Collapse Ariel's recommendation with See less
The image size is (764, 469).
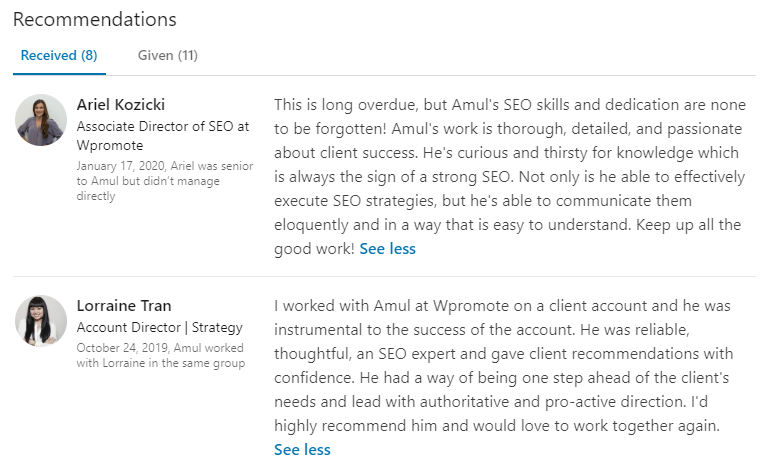[x=387, y=249]
